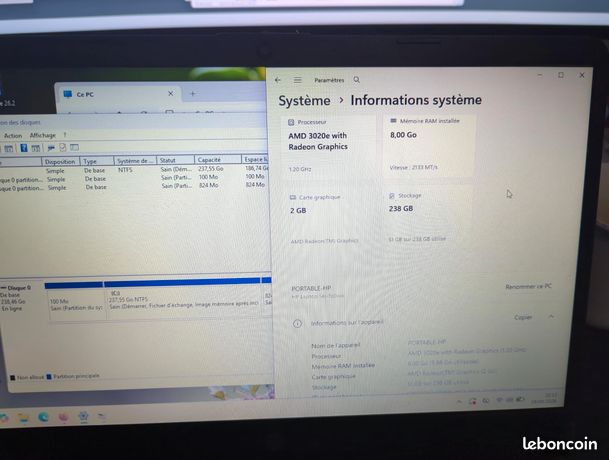Show hidden tray icons chevron
Image resolution: width=609 pixels, height=460 pixels.
[459, 402]
